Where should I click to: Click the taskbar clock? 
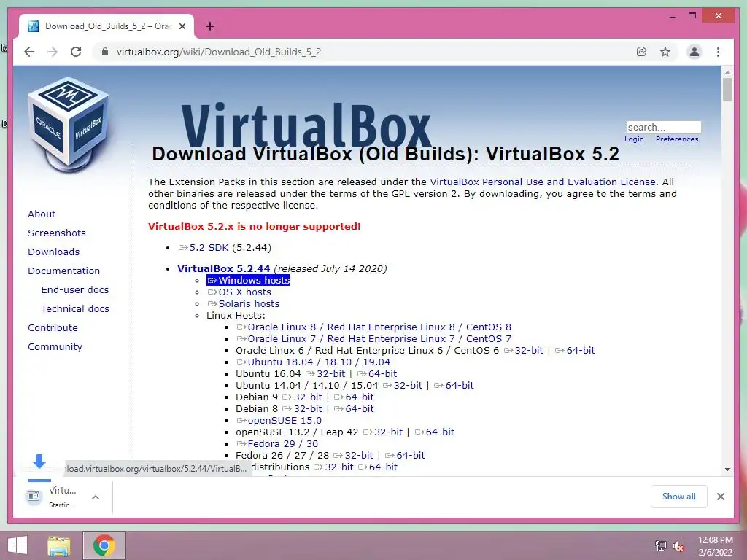point(715,546)
